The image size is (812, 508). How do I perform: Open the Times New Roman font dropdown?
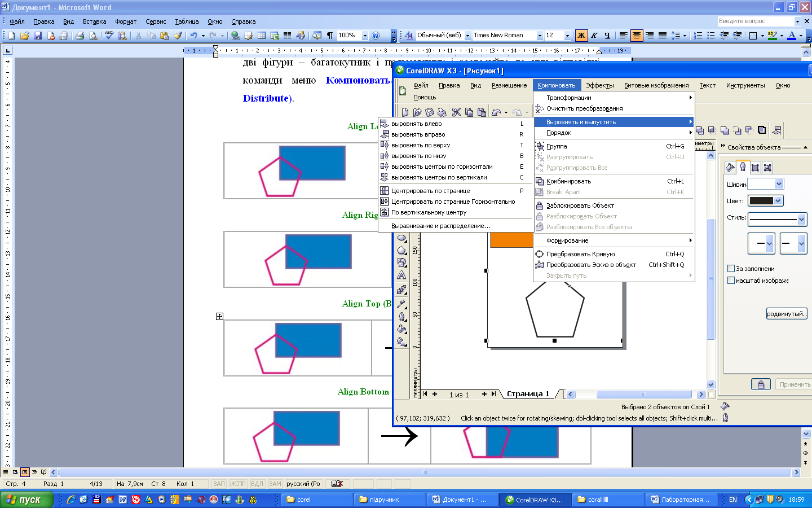pyautogui.click(x=540, y=36)
